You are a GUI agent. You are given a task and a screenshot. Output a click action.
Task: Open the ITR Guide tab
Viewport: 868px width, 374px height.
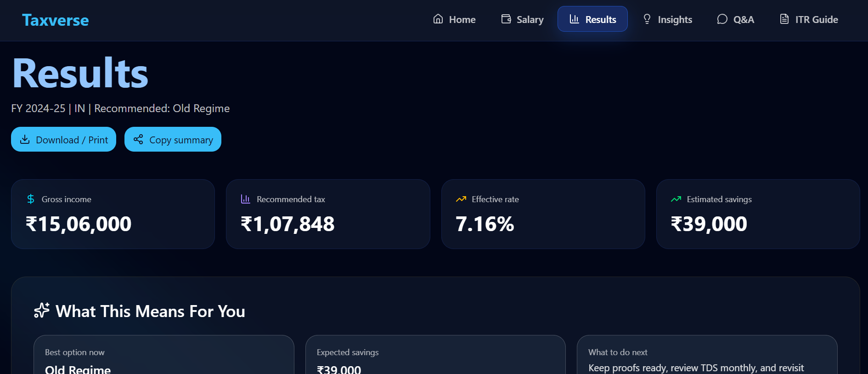coord(809,19)
